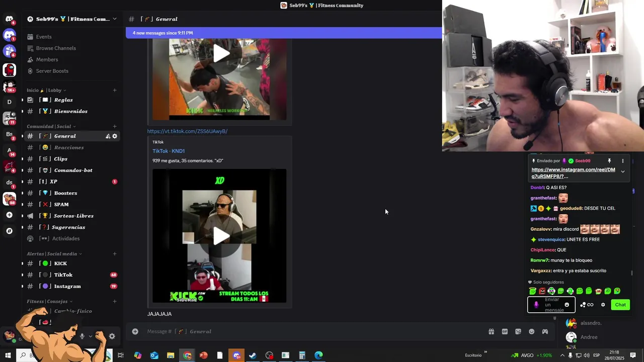Create channel in Comunidad | Social category
644x362 pixels.
click(115, 126)
